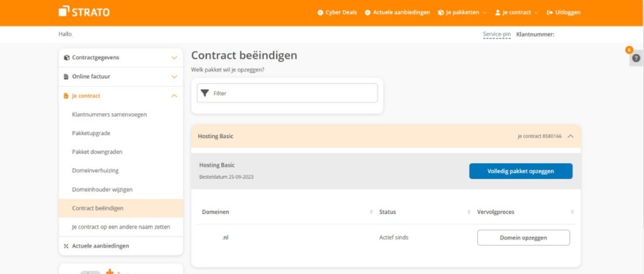Click the filter funnel icon
Viewport: 644px width, 274px height.
[x=204, y=93]
